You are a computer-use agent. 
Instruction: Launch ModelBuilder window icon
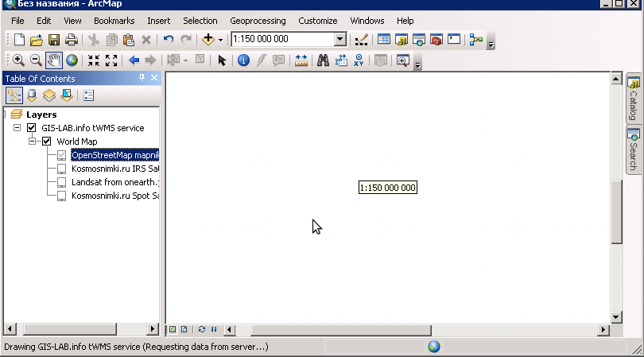[x=476, y=40]
